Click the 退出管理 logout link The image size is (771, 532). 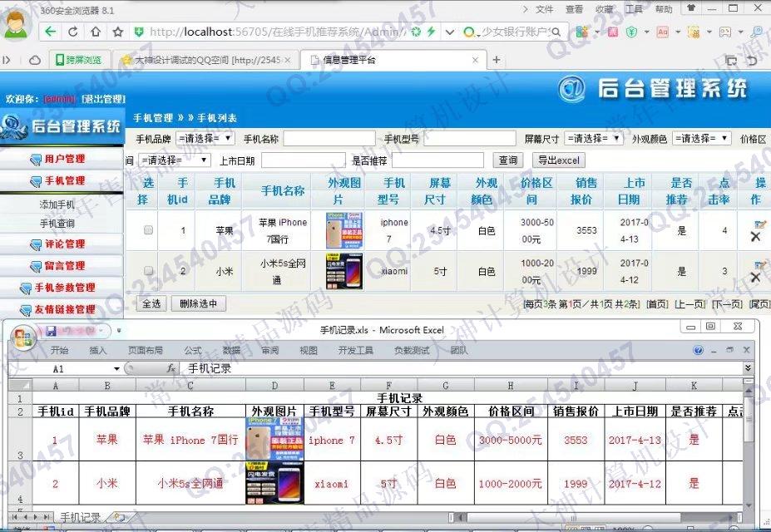pos(103,99)
